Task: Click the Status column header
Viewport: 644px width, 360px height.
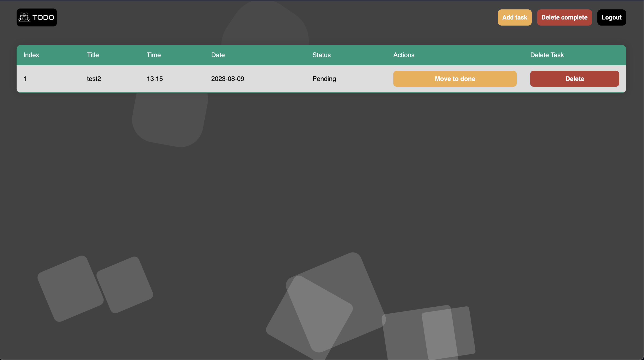Action: 321,55
